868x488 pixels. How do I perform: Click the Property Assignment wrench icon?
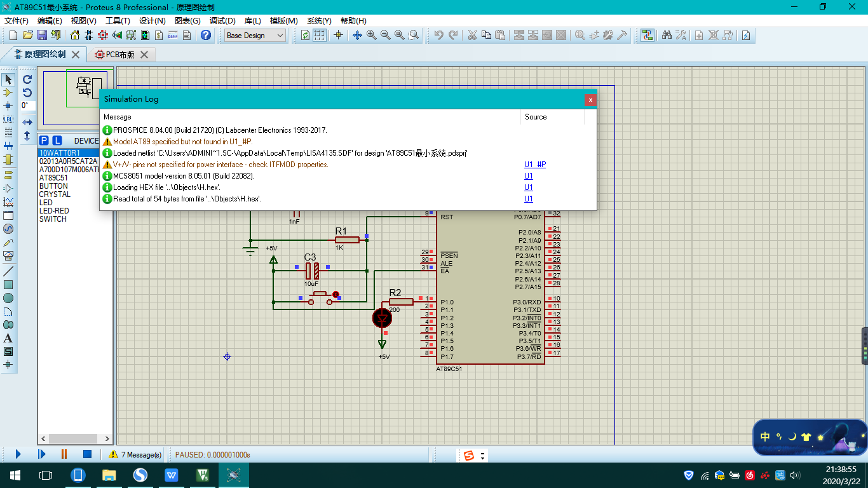click(681, 35)
